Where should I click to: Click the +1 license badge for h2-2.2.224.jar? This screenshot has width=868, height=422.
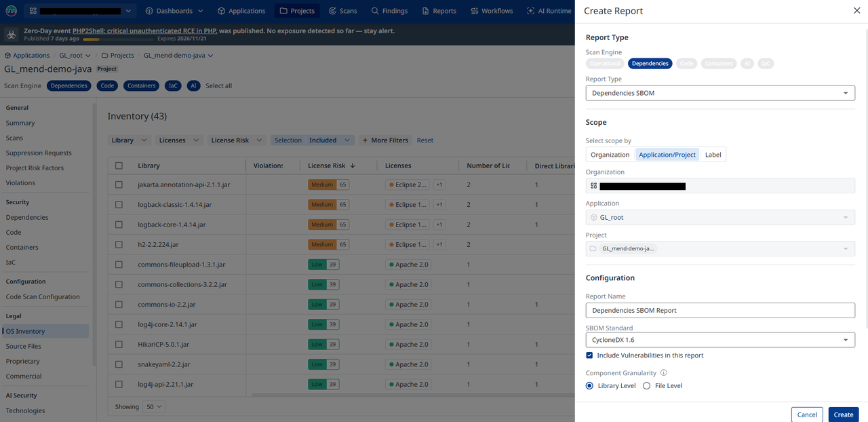[x=439, y=244]
